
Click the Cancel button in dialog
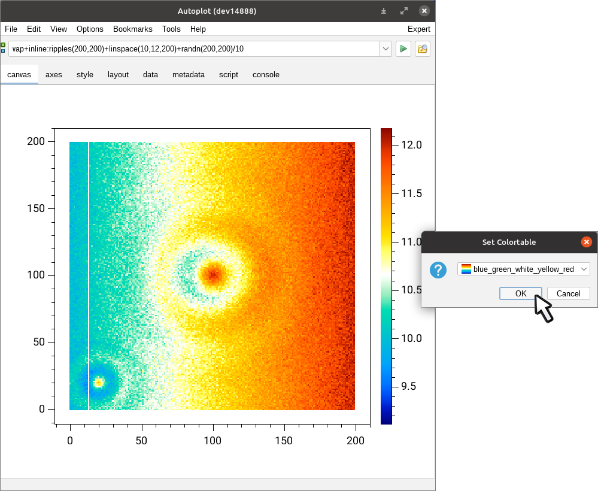(568, 293)
